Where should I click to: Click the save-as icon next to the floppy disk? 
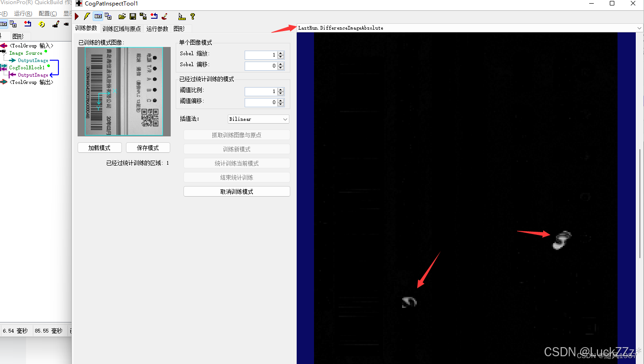(x=143, y=16)
